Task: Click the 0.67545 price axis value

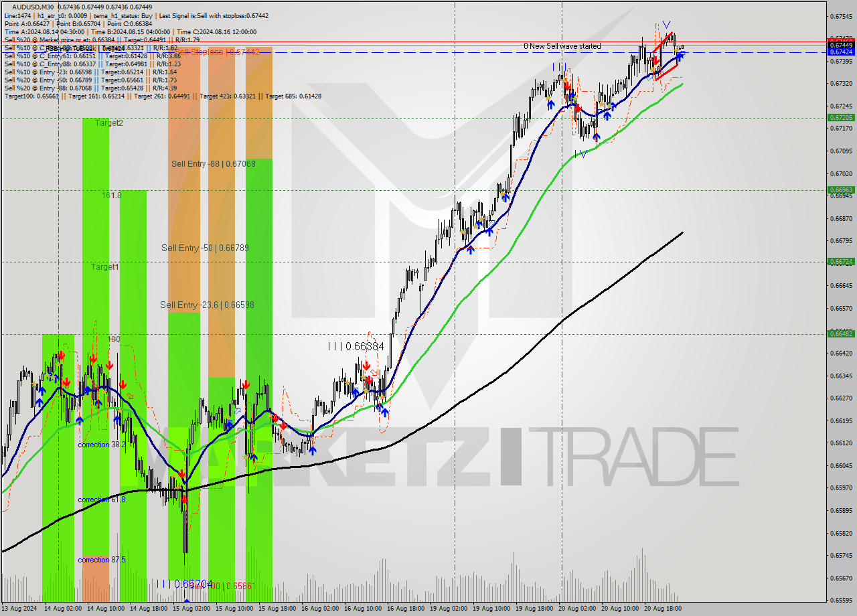Action: pos(841,16)
